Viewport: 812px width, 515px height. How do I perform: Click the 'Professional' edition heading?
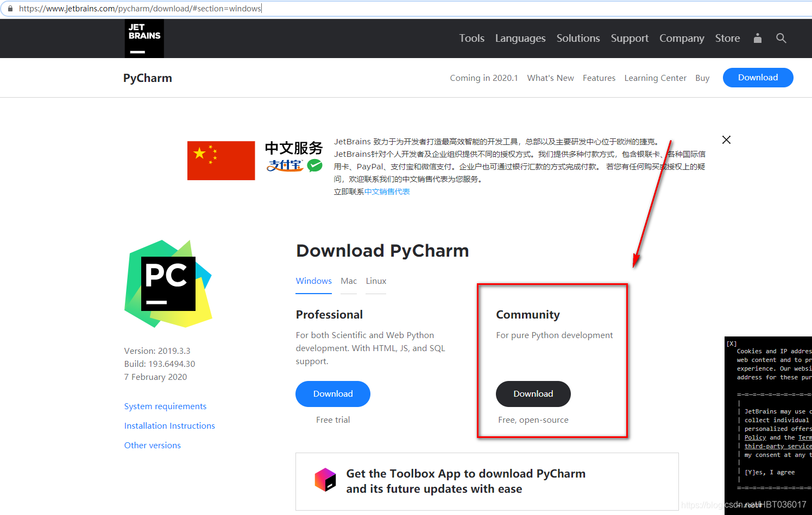[x=329, y=315]
